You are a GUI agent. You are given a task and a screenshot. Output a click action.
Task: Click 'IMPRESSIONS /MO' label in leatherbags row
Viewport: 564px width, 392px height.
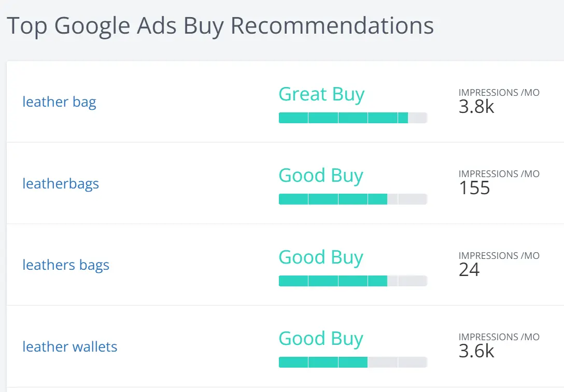[499, 174]
